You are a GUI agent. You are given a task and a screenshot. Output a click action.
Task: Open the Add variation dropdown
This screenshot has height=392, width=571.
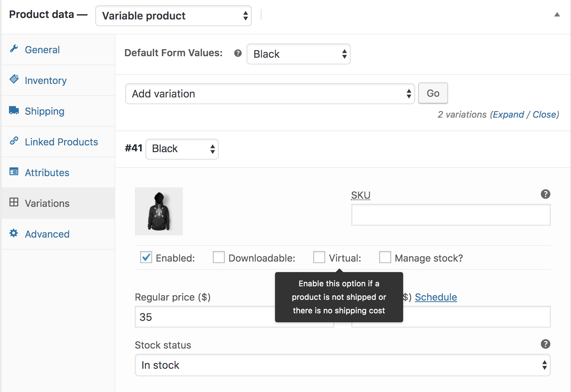tap(270, 94)
